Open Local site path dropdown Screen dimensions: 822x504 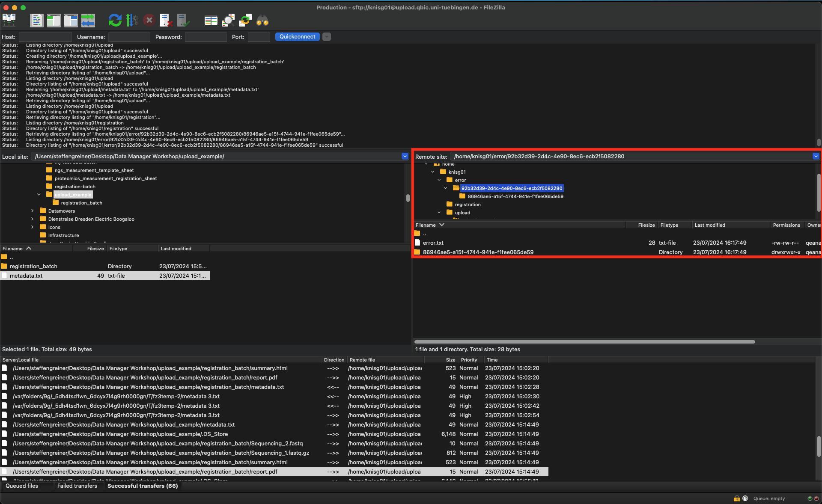pos(405,156)
